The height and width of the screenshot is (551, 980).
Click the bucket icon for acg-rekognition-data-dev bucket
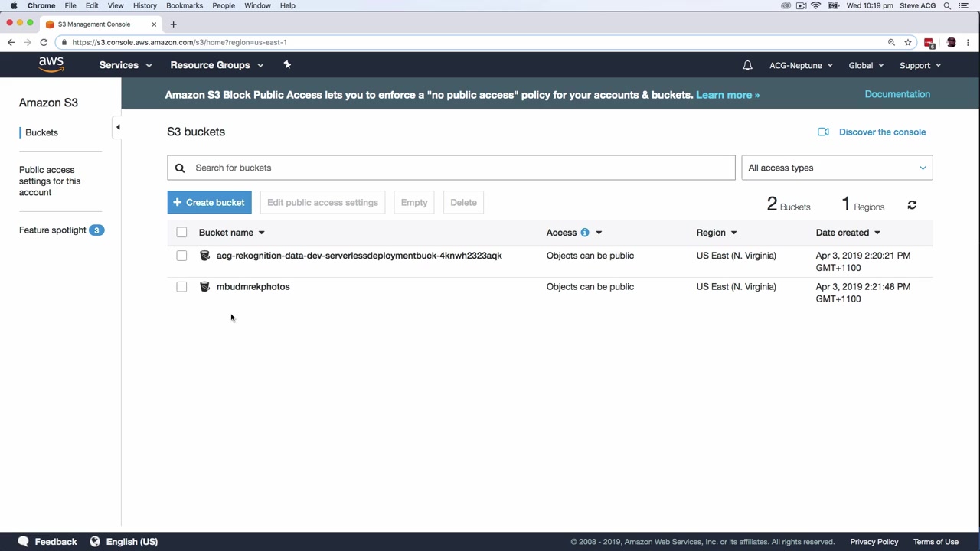204,256
